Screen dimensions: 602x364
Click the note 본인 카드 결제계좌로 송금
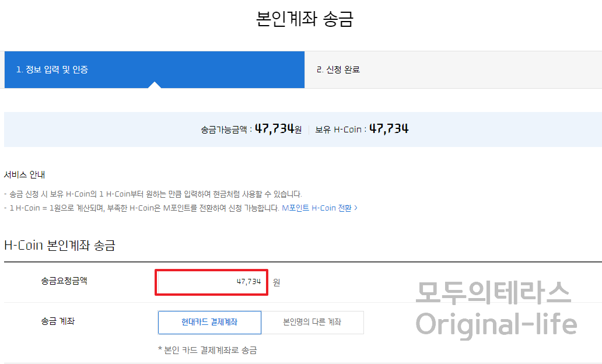[207, 350]
